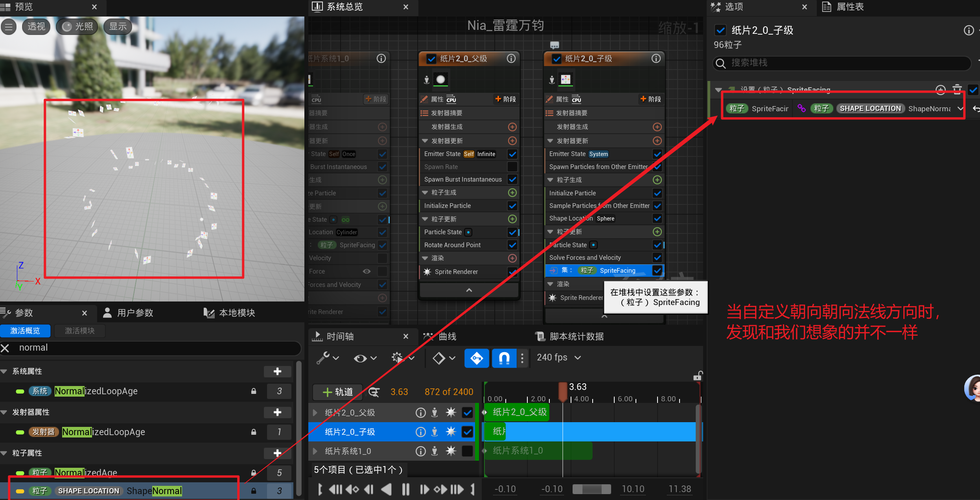Open the 240 fps frame rate dropdown
The height and width of the screenshot is (500, 980).
[559, 357]
